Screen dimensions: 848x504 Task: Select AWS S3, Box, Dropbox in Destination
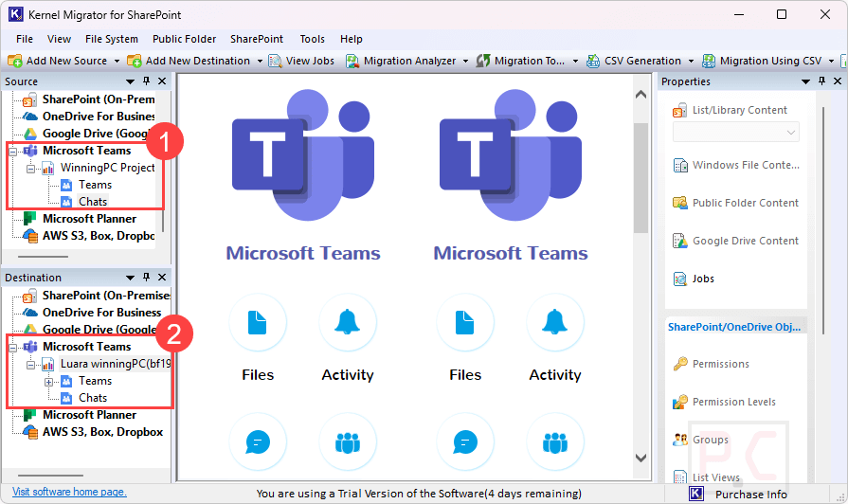coord(102,432)
